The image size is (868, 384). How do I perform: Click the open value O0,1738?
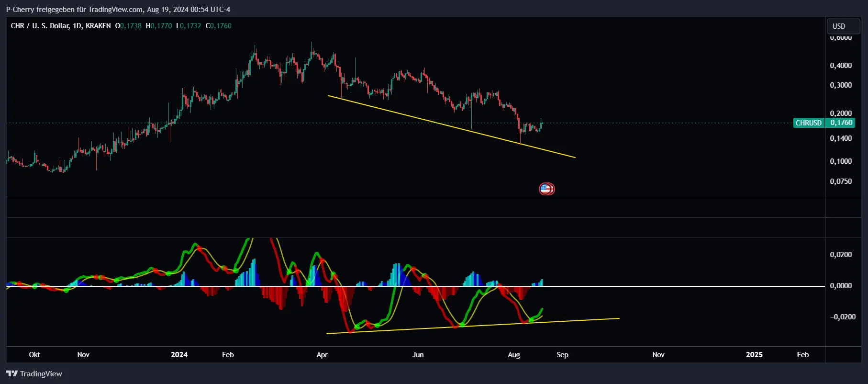[x=128, y=26]
